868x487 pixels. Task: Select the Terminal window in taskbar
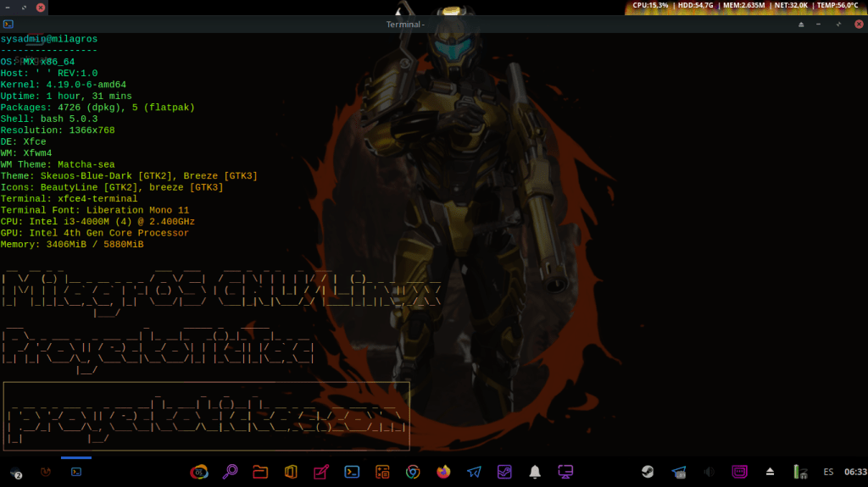pyautogui.click(x=76, y=471)
